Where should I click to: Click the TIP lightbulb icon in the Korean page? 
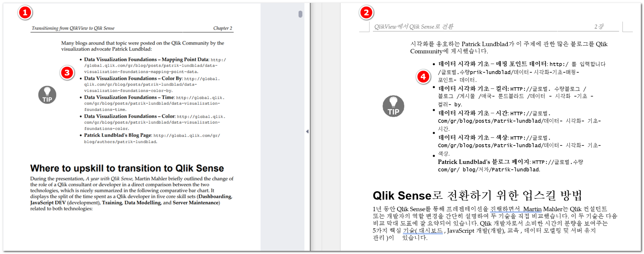[393, 106]
